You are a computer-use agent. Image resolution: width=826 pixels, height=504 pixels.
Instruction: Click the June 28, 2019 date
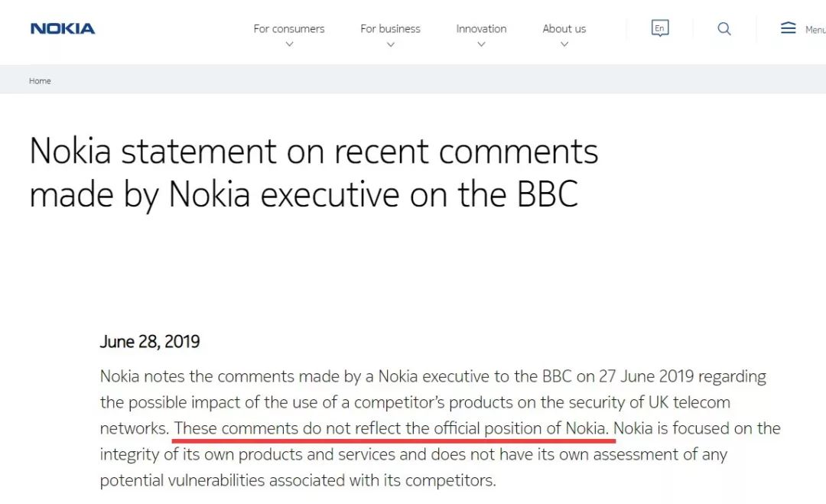click(150, 342)
